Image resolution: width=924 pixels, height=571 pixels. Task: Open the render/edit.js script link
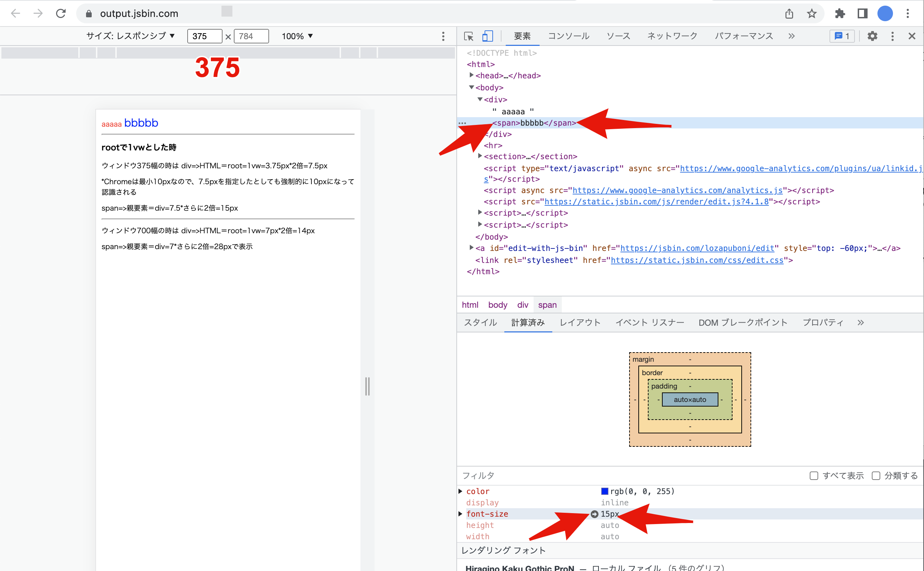click(x=656, y=202)
